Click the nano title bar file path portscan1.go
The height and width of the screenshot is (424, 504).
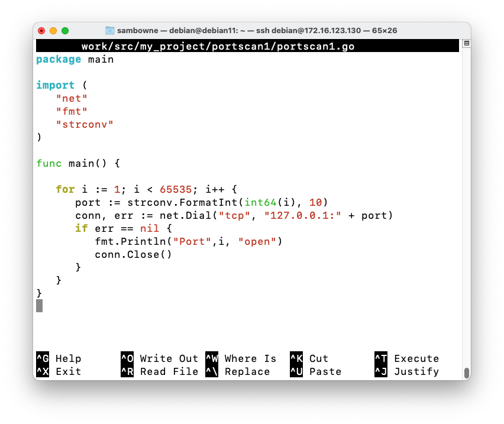coord(218,46)
